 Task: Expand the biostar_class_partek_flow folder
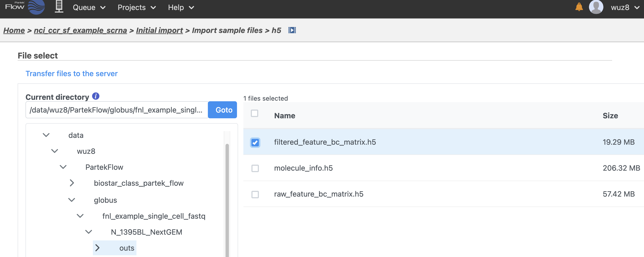[x=72, y=183]
